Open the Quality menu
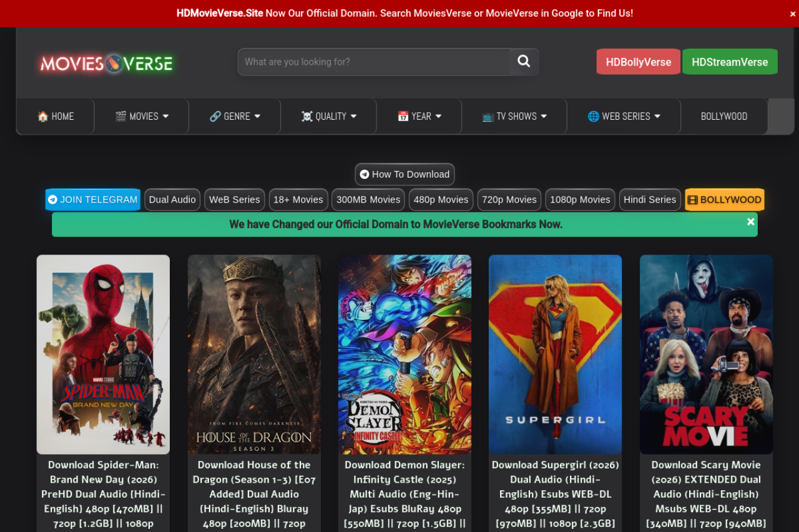This screenshot has width=799, height=532. click(x=329, y=116)
